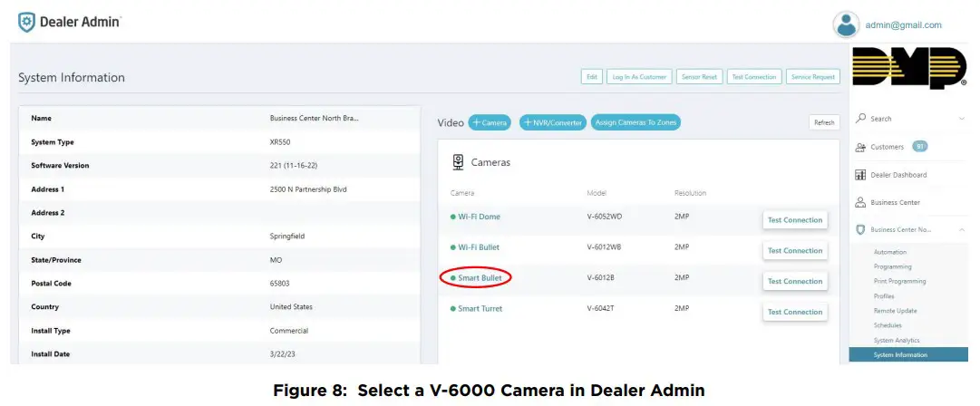The height and width of the screenshot is (406, 980).
Task: Open Profiles in the sidebar
Action: click(884, 296)
